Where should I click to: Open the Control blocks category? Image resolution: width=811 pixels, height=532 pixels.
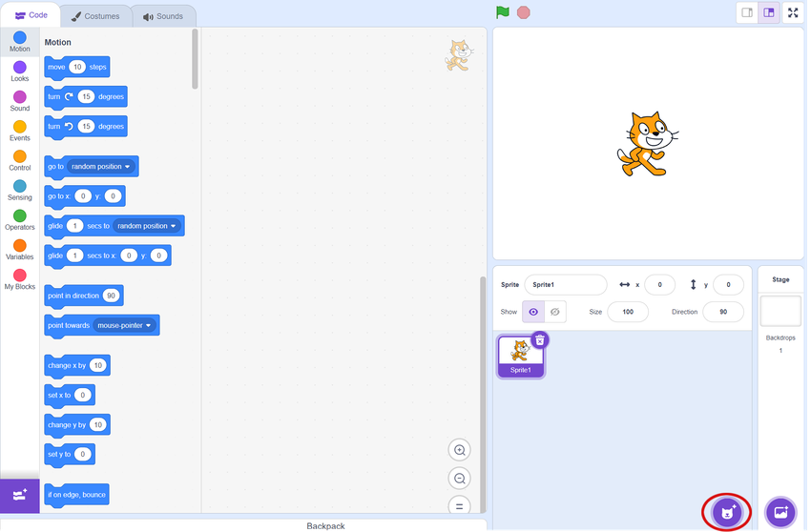click(20, 161)
